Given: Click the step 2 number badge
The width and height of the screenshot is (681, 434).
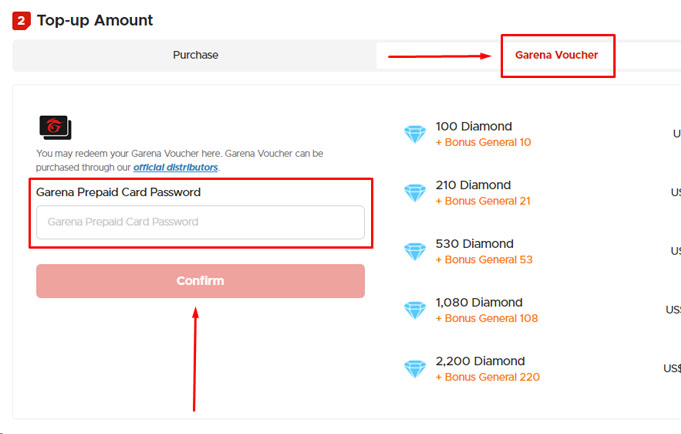Looking at the screenshot, I should tap(22, 20).
